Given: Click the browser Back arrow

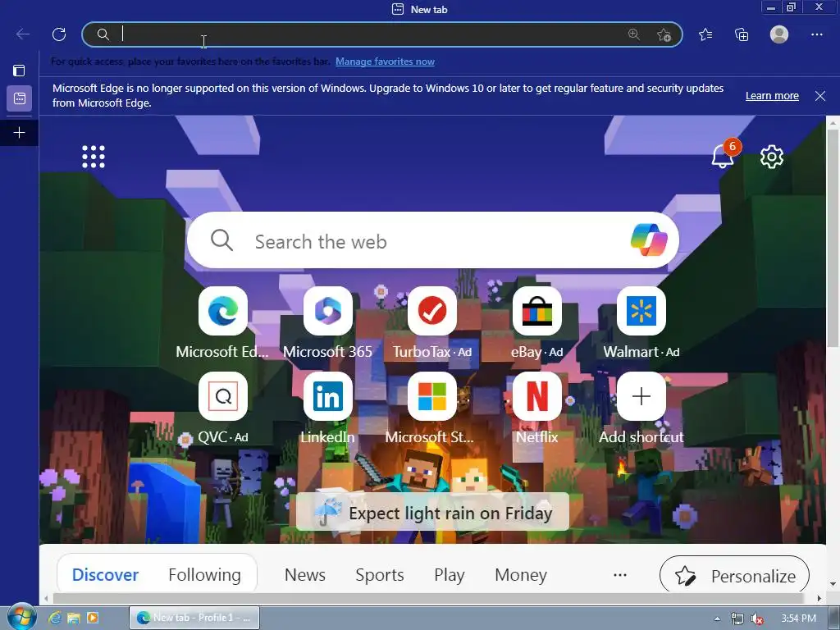Looking at the screenshot, I should [x=22, y=34].
